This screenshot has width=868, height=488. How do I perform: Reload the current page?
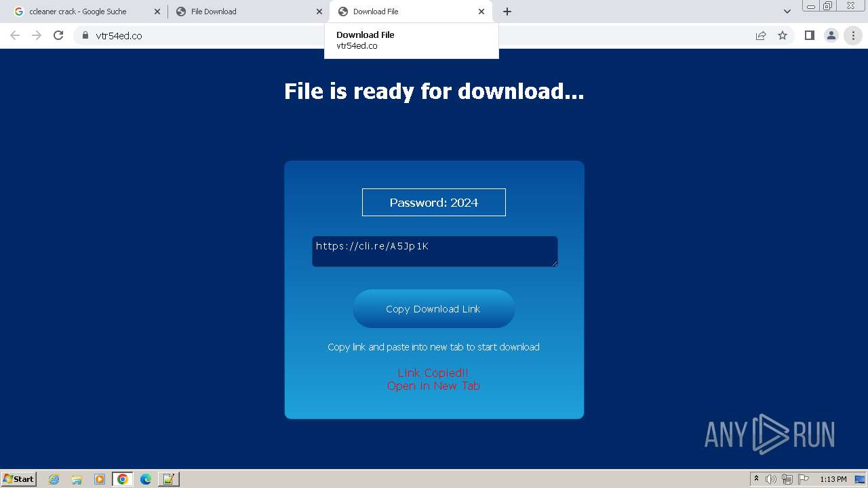tap(58, 35)
